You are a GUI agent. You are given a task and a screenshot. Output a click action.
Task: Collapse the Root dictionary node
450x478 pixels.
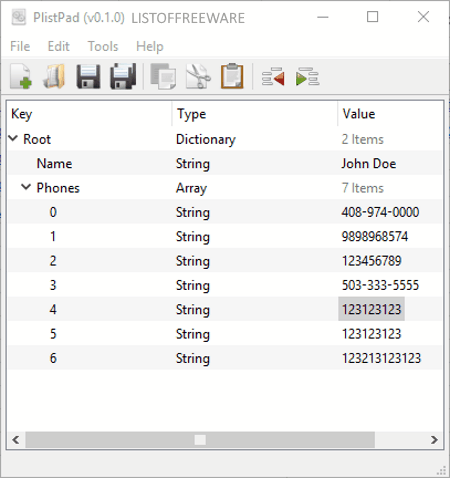(x=13, y=138)
